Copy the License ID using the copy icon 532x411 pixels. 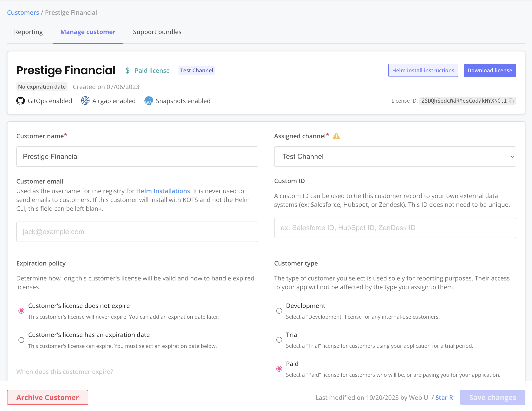pyautogui.click(x=512, y=101)
